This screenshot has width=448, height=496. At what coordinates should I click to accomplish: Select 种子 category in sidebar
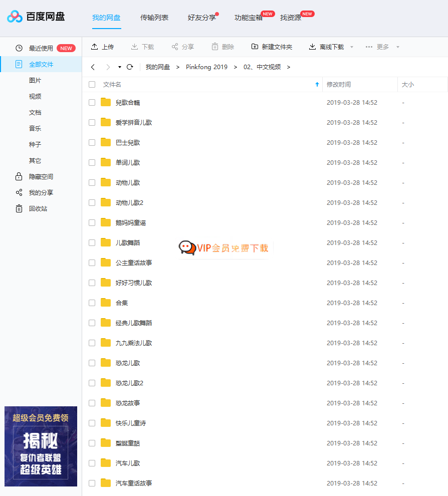pos(35,145)
